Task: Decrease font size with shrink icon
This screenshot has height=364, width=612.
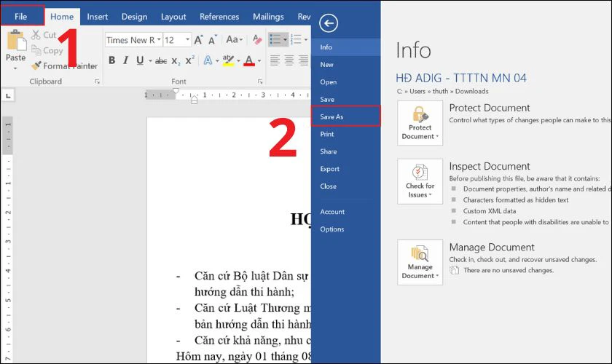Action: pos(212,40)
